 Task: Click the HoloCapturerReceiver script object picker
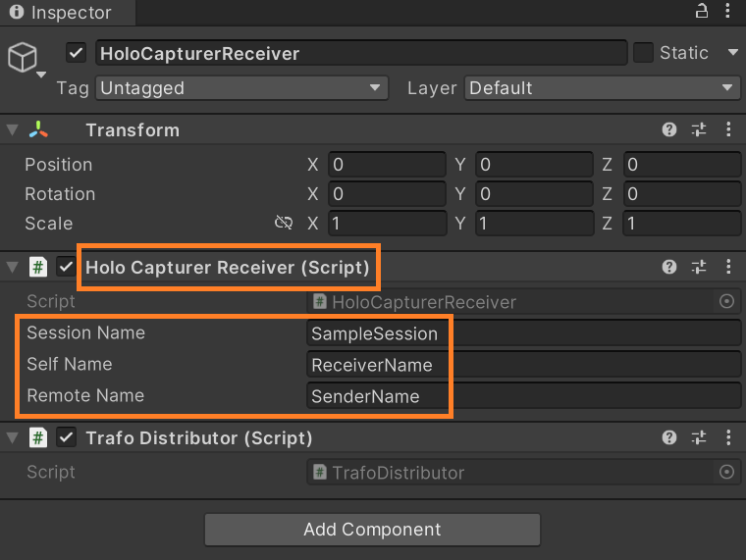point(727,302)
